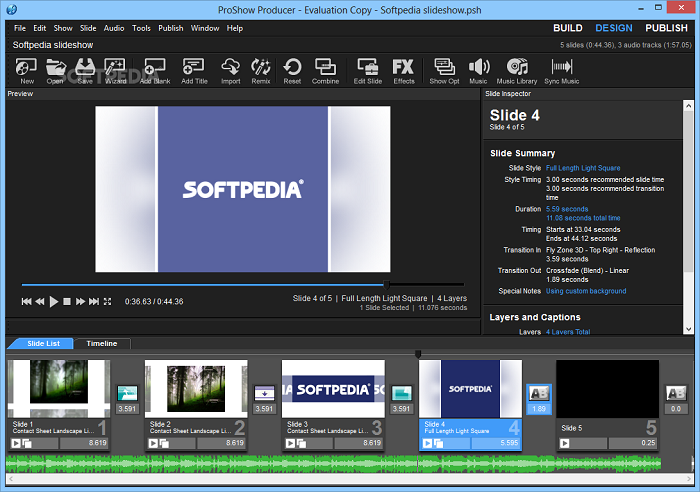
Task: Play the slideshow preview
Action: pos(54,301)
